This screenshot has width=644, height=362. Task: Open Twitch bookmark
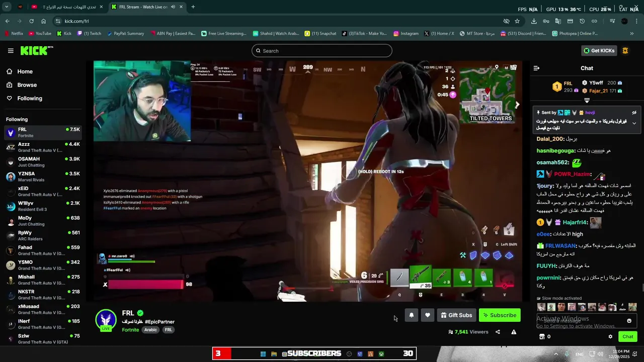point(89,34)
